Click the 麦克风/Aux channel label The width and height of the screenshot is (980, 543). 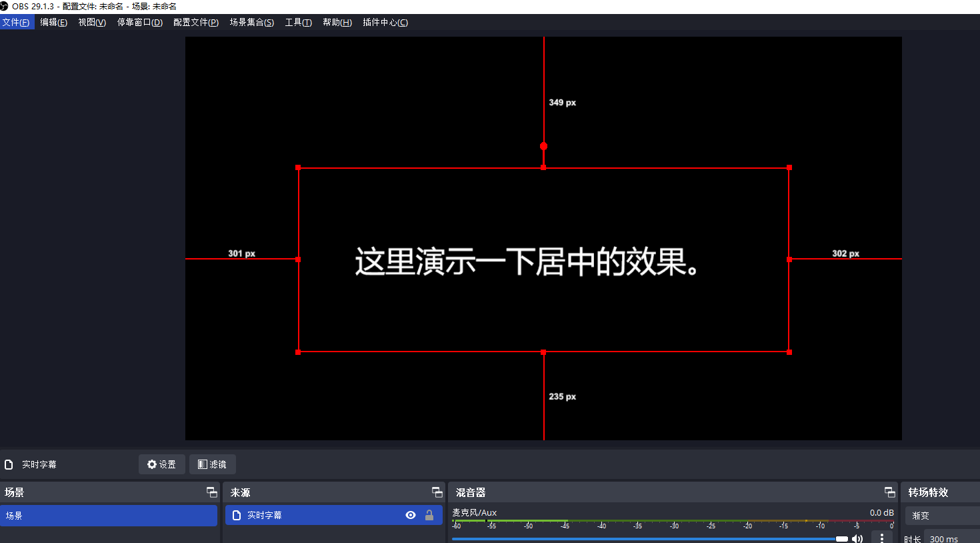[475, 512]
